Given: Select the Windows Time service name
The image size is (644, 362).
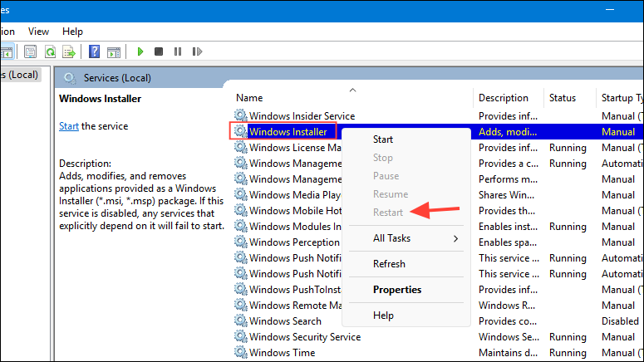Looking at the screenshot, I should (282, 353).
